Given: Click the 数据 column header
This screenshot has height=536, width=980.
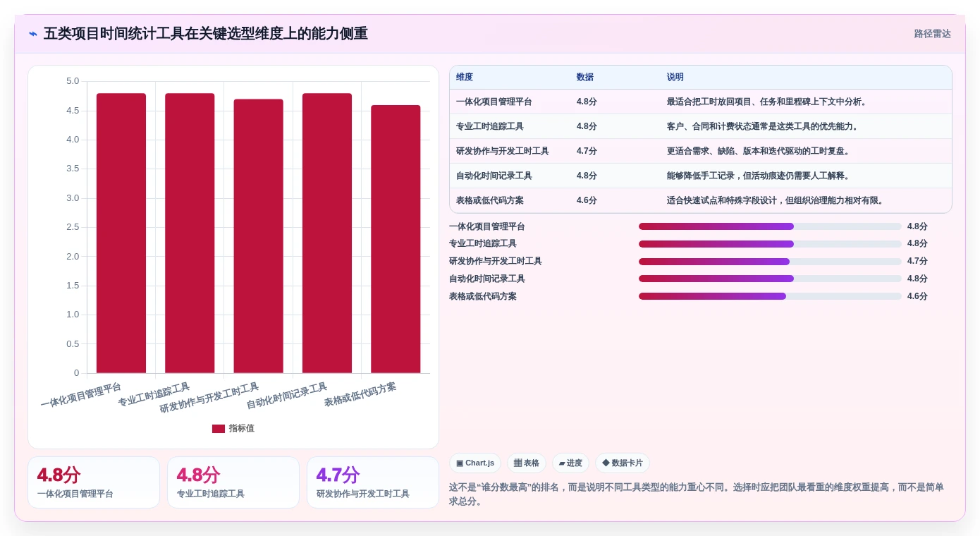Looking at the screenshot, I should pos(585,78).
